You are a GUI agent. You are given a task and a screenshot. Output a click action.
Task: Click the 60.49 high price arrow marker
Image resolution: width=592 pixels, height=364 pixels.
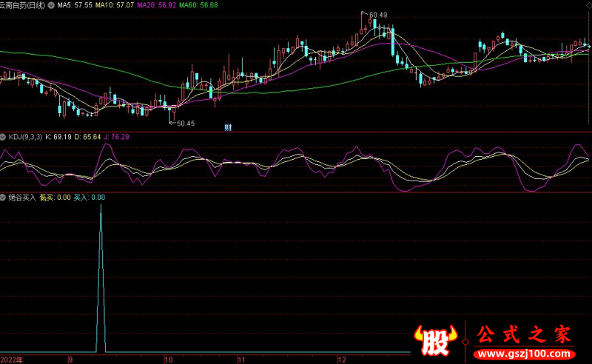377,15
